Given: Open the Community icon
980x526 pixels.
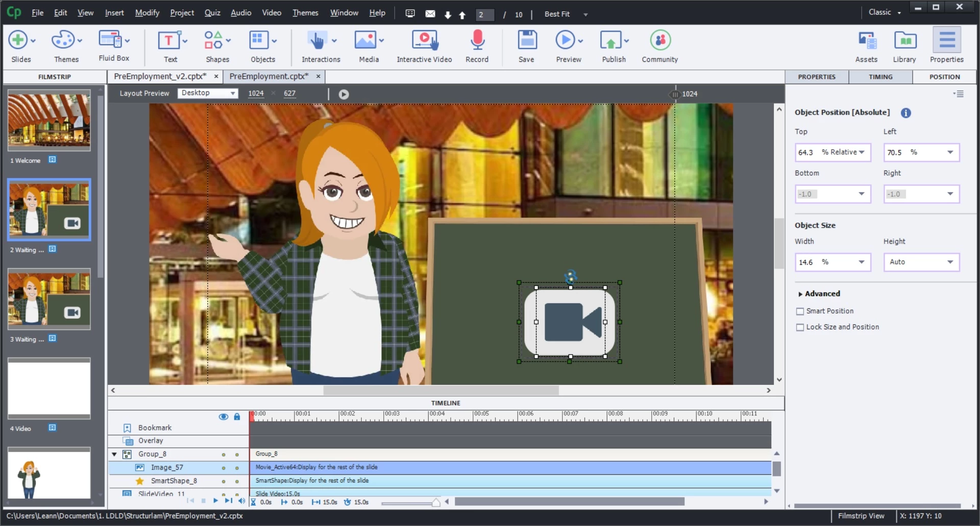Looking at the screenshot, I should pyautogui.click(x=660, y=41).
